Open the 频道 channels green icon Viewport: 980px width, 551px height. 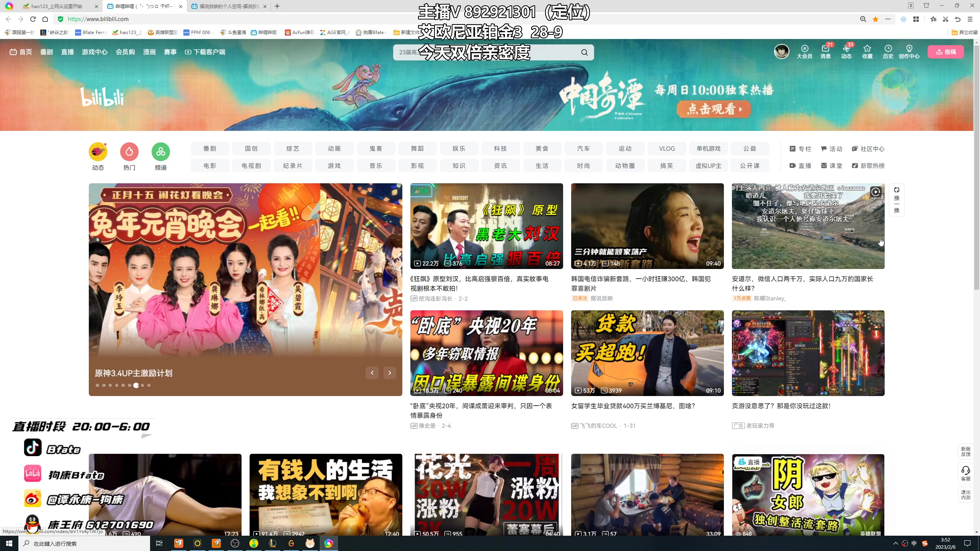point(160,152)
